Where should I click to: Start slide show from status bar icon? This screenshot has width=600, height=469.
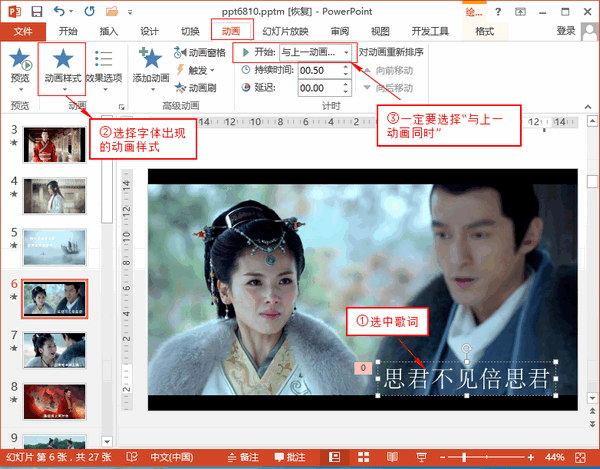(x=421, y=457)
